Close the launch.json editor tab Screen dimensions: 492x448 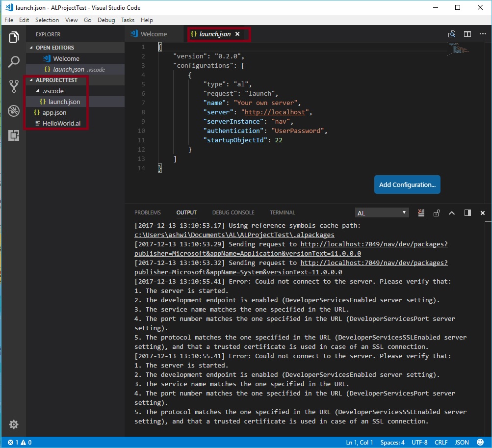click(x=237, y=34)
